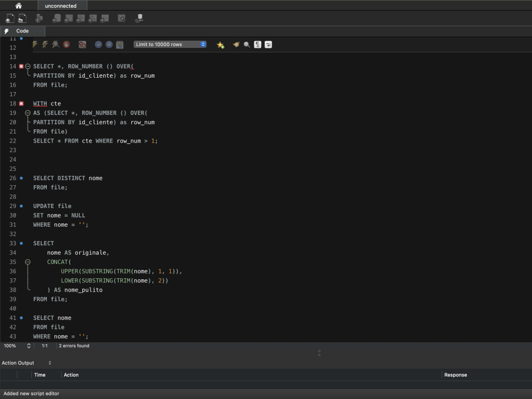This screenshot has width=532, height=399.
Task: Create a new view icon
Action: [x=81, y=18]
